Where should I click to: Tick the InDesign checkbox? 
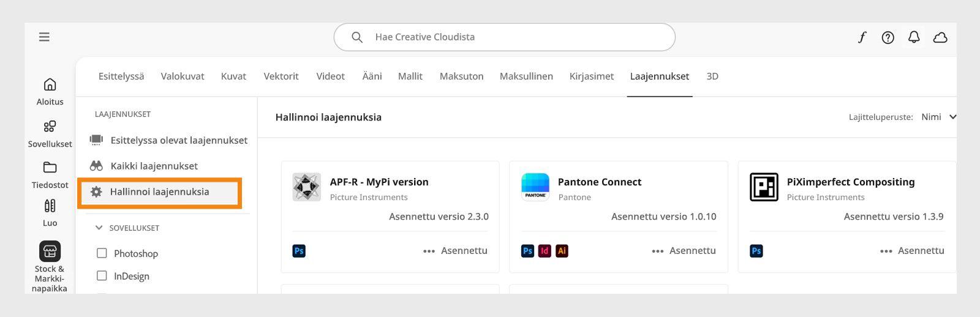(x=102, y=276)
